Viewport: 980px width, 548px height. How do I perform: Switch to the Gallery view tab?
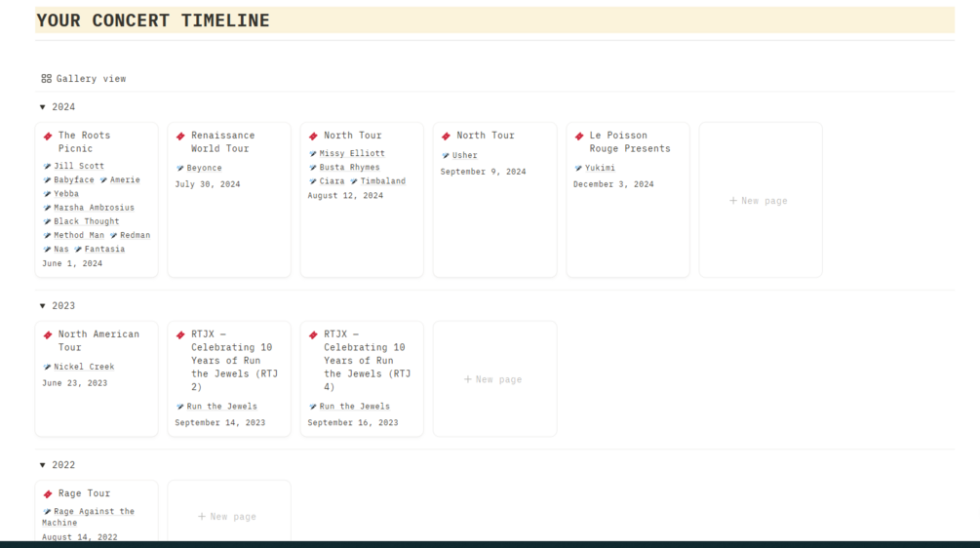84,79
